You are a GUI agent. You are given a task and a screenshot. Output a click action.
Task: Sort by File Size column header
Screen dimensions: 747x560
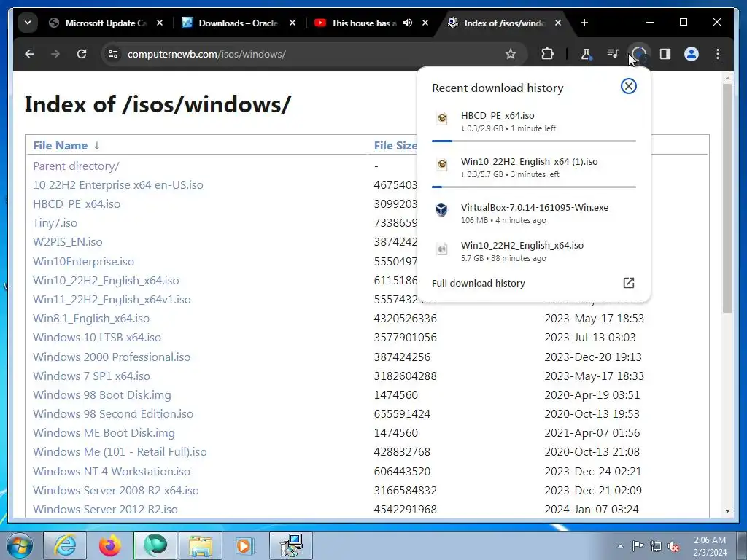coord(395,145)
